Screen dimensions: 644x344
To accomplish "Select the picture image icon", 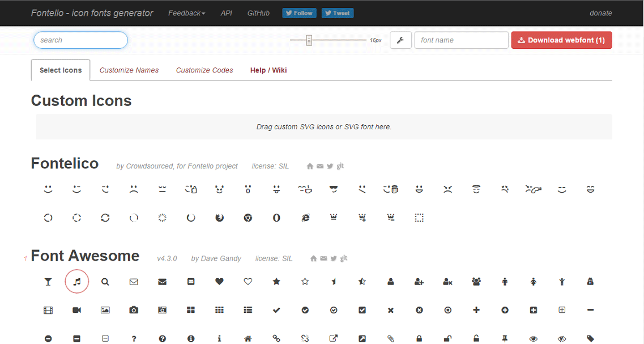I will (105, 310).
